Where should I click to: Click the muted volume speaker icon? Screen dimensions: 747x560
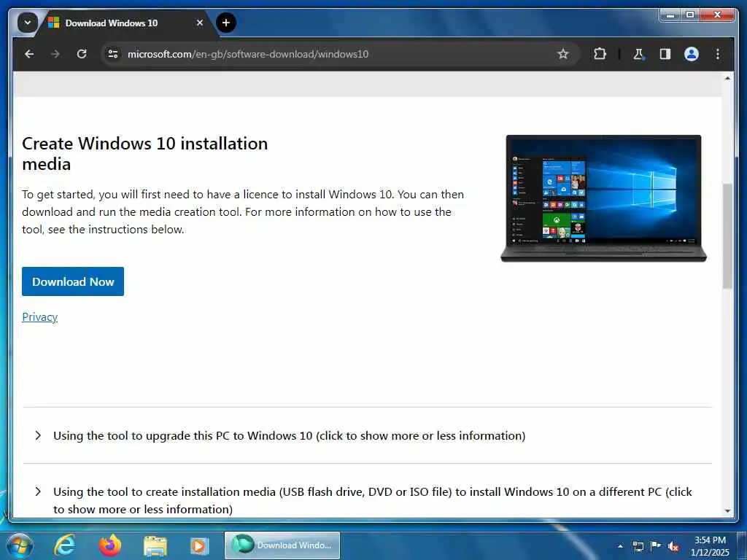coord(673,546)
